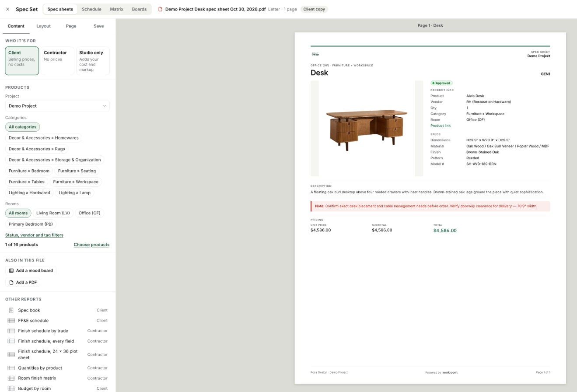
Task: Click the desk product image
Action: click(x=367, y=129)
